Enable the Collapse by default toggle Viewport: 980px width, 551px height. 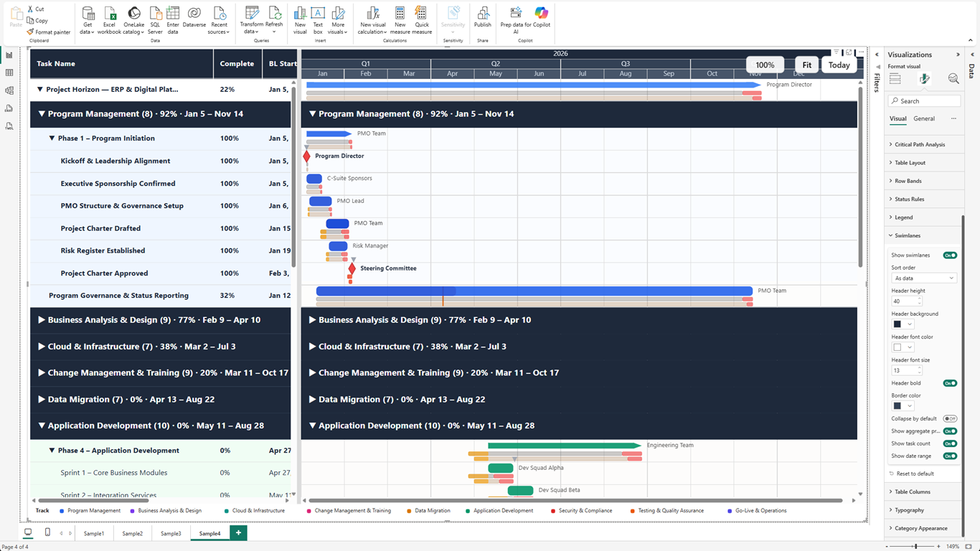pyautogui.click(x=951, y=418)
